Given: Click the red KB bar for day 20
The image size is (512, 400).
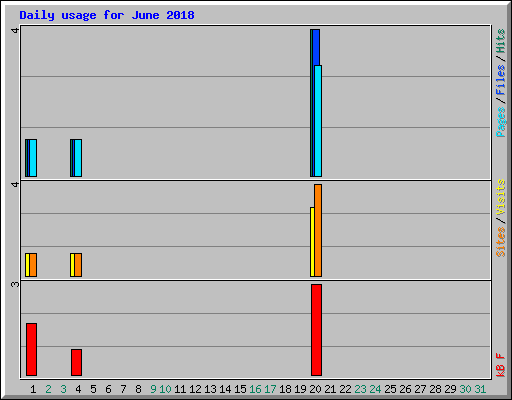Looking at the screenshot, I should (316, 330).
